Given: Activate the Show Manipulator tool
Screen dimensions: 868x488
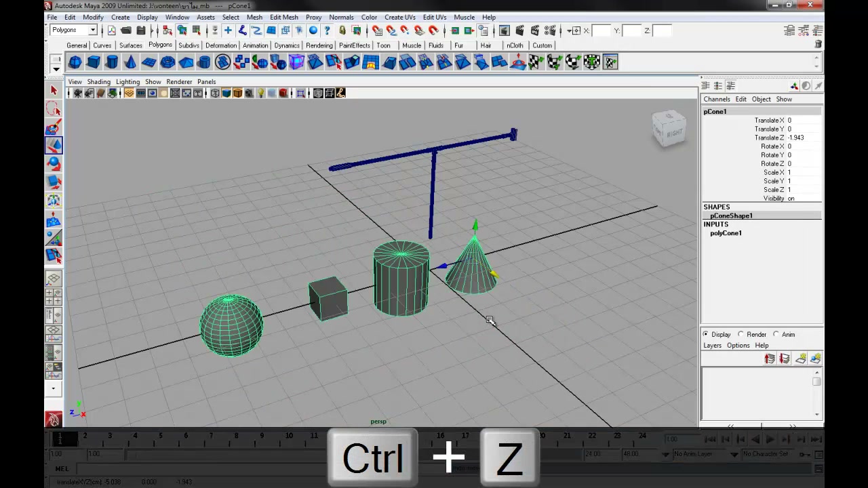Looking at the screenshot, I should (x=54, y=238).
